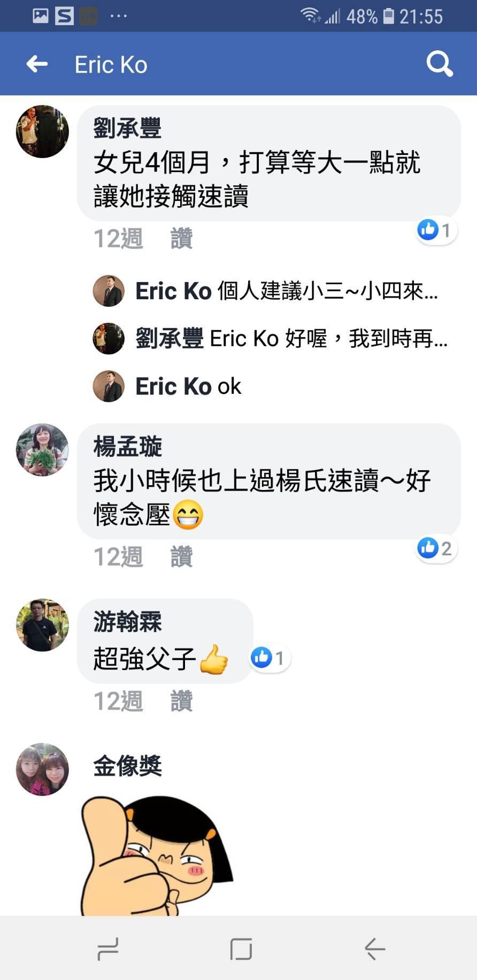Open the search magnifier icon
477x980 pixels.
click(440, 64)
